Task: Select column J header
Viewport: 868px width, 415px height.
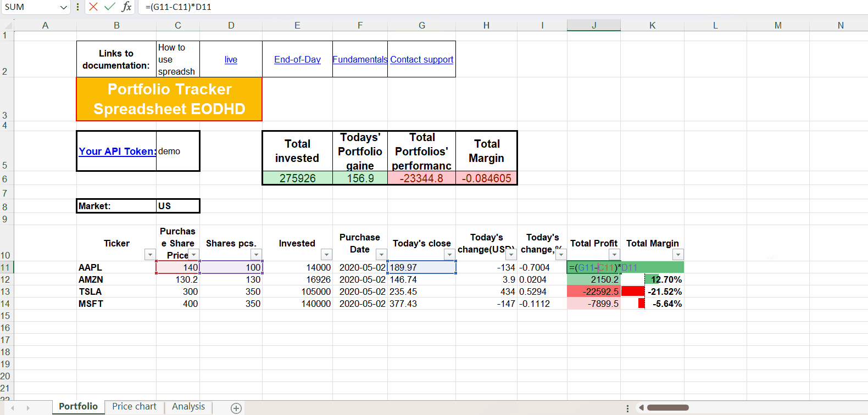Action: click(x=594, y=25)
